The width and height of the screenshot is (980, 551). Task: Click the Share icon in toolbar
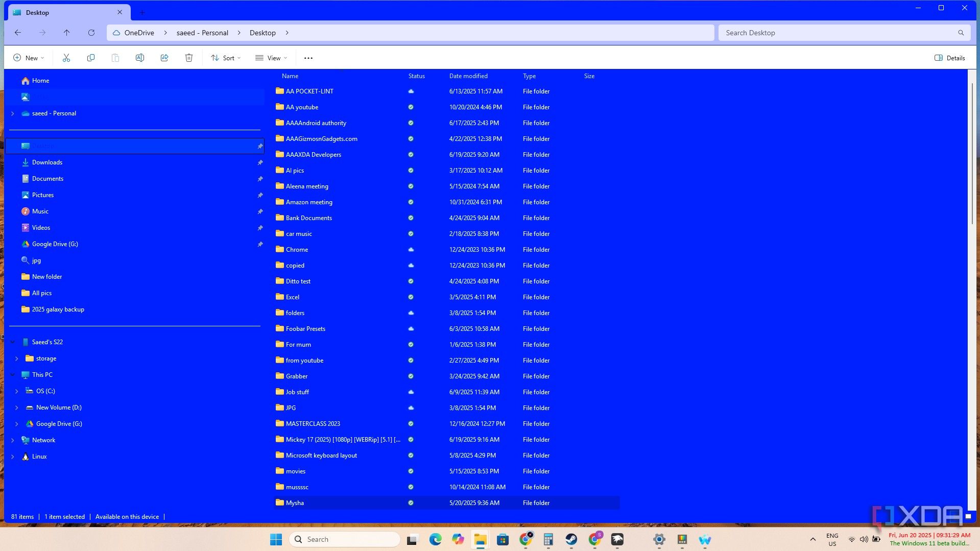(x=164, y=58)
